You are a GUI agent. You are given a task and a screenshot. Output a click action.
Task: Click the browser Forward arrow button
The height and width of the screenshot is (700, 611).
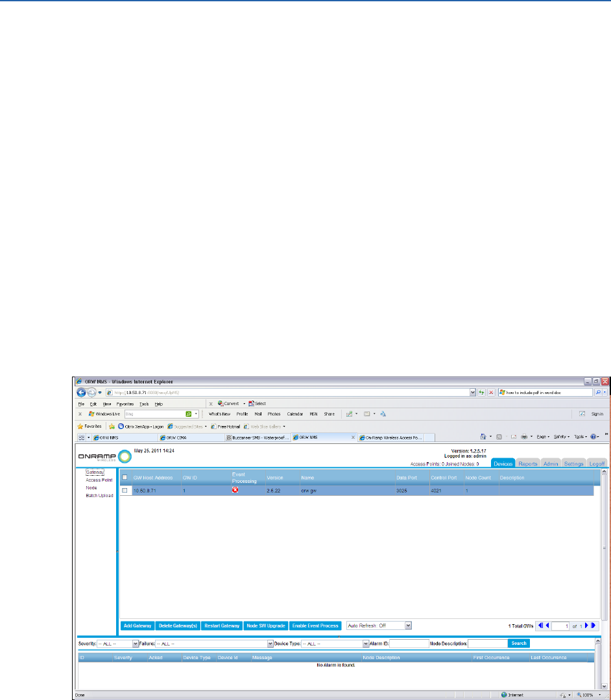[91, 392]
